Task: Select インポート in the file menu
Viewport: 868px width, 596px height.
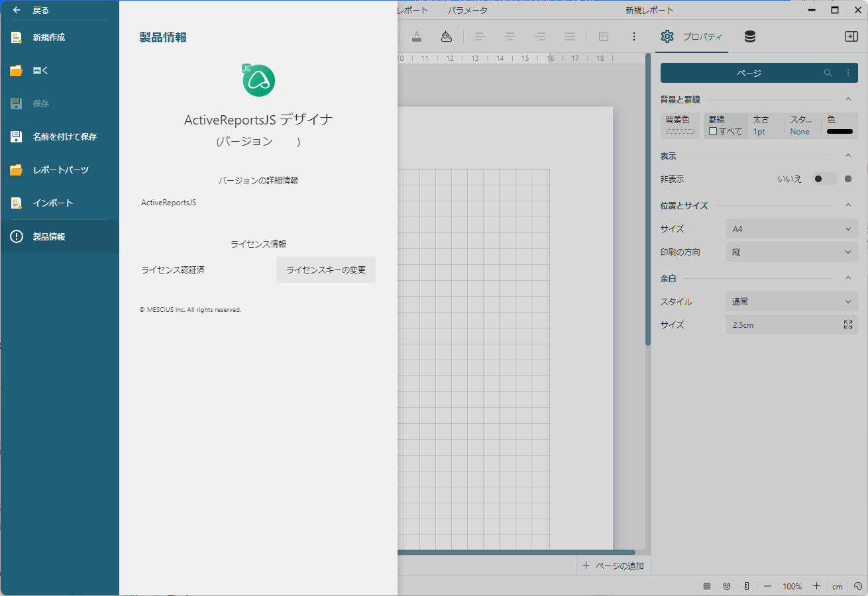Action: pyautogui.click(x=60, y=203)
